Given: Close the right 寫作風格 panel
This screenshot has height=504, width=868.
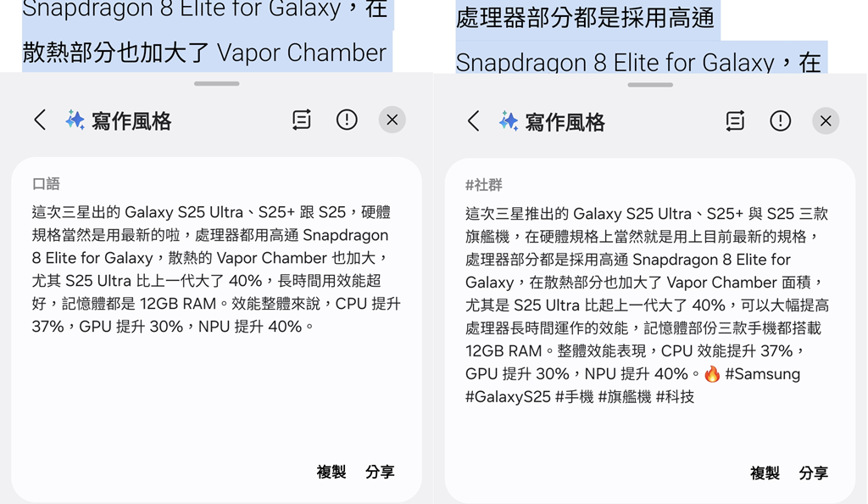Looking at the screenshot, I should [x=826, y=120].
